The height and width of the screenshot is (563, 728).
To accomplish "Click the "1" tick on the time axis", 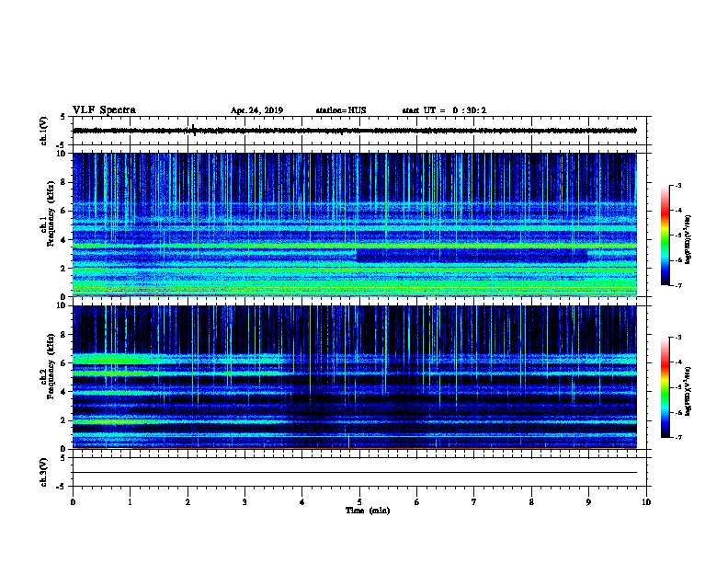I will pos(130,502).
